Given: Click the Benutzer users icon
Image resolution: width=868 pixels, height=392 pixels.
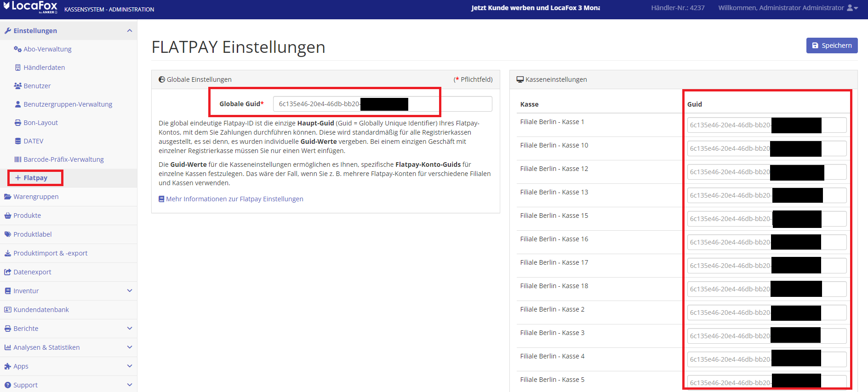Looking at the screenshot, I should (x=18, y=86).
